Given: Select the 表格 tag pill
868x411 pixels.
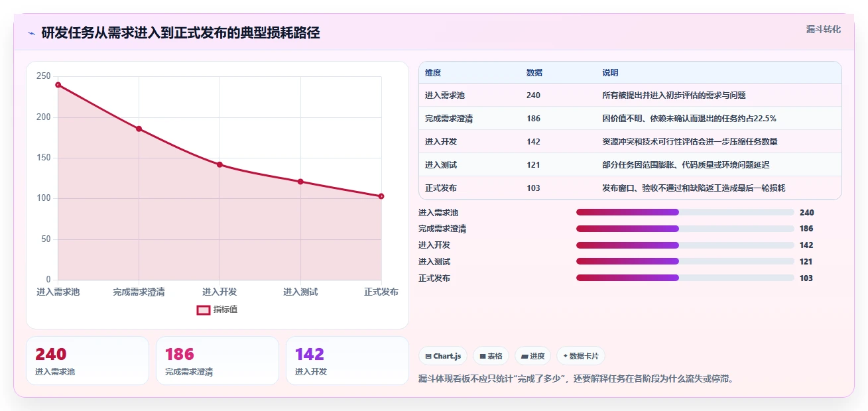Looking at the screenshot, I should pyautogui.click(x=491, y=356).
